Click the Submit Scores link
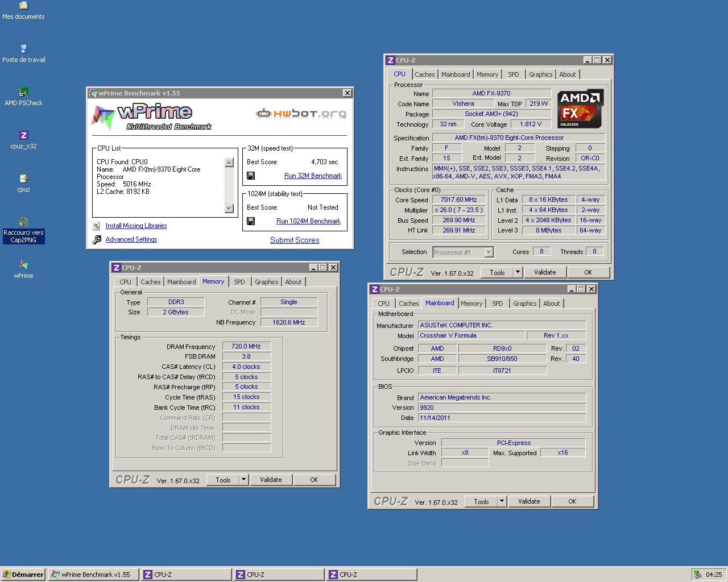This screenshot has height=582, width=728. pos(295,240)
